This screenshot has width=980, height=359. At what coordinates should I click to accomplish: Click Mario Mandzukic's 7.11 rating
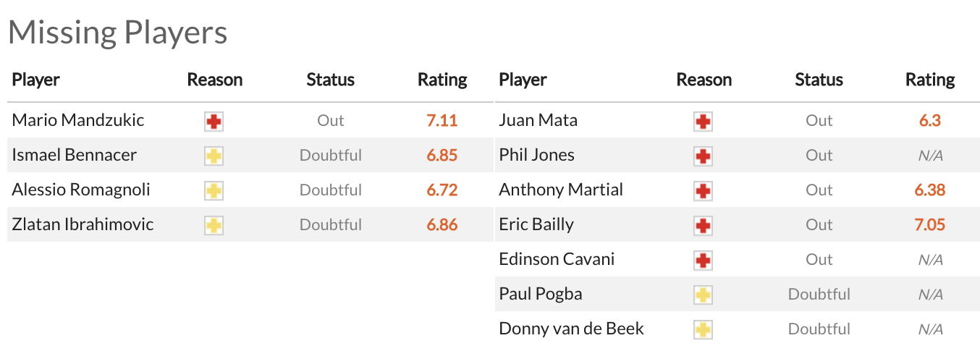point(442,120)
